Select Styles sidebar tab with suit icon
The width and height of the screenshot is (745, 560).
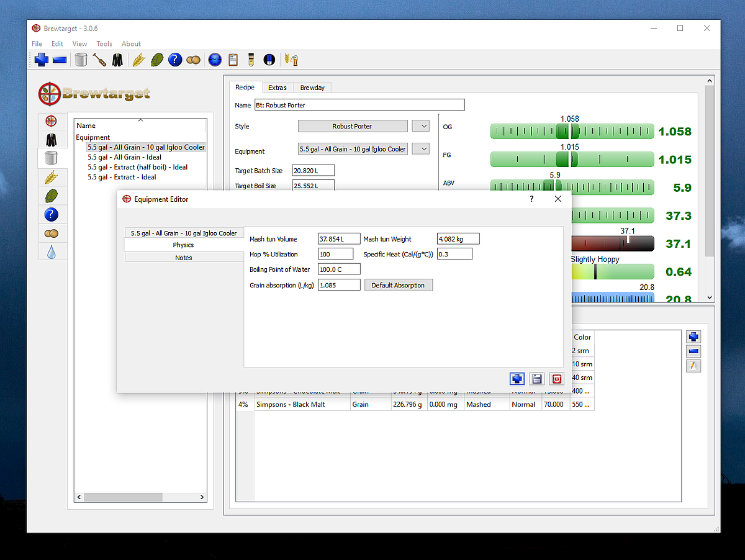point(52,139)
